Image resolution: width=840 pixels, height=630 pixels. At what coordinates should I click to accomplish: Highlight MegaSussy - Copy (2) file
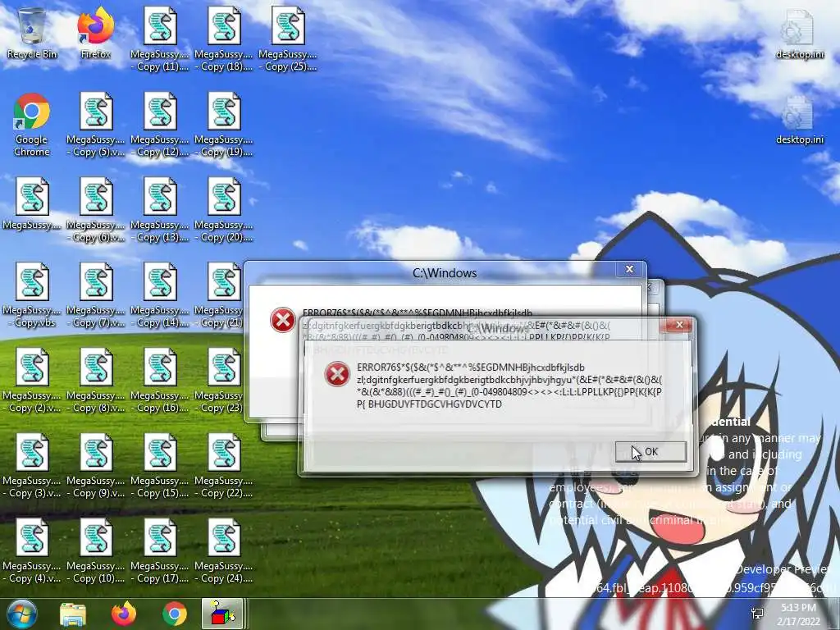click(32, 380)
